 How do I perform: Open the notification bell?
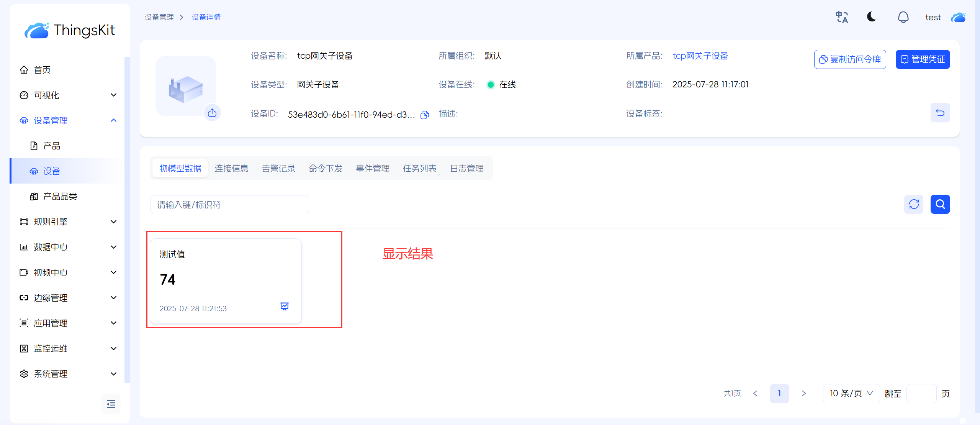click(903, 17)
